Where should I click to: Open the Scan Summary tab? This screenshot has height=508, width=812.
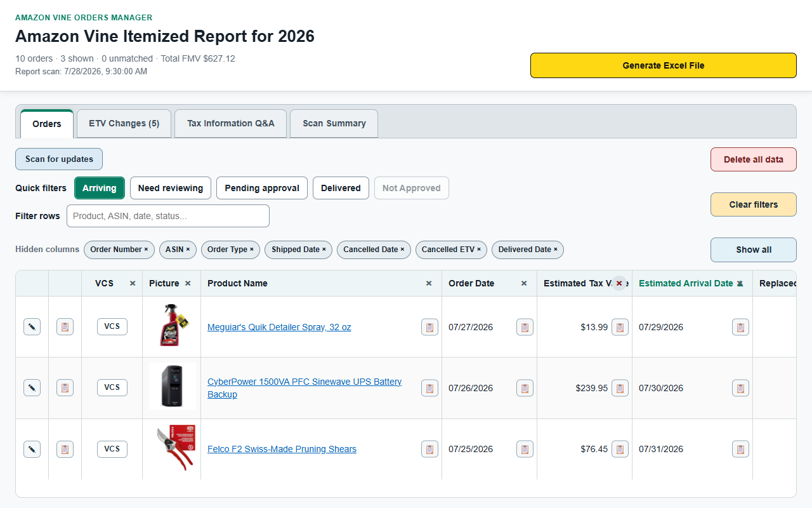pos(334,123)
